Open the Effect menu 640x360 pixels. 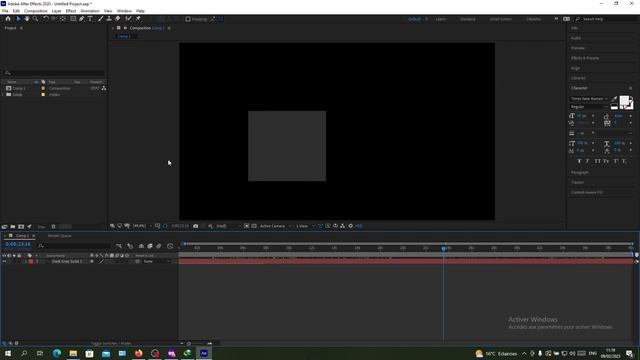point(71,11)
